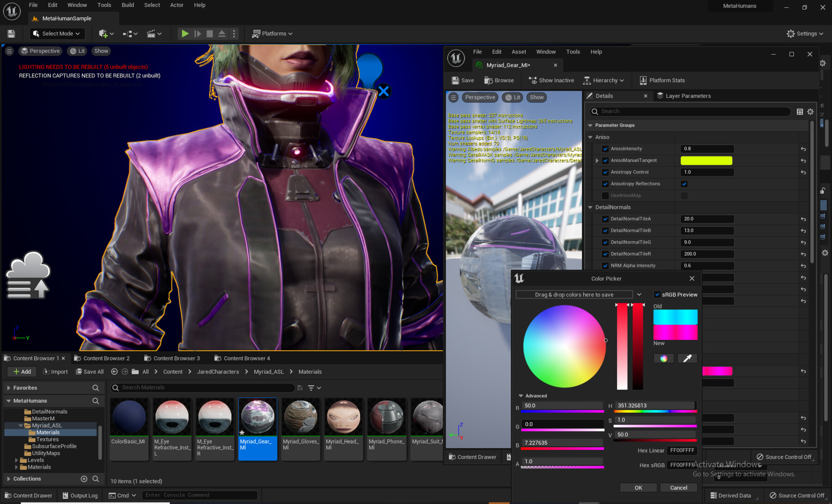
Task: Switch to Content Browser 4 tab
Action: pos(243,358)
